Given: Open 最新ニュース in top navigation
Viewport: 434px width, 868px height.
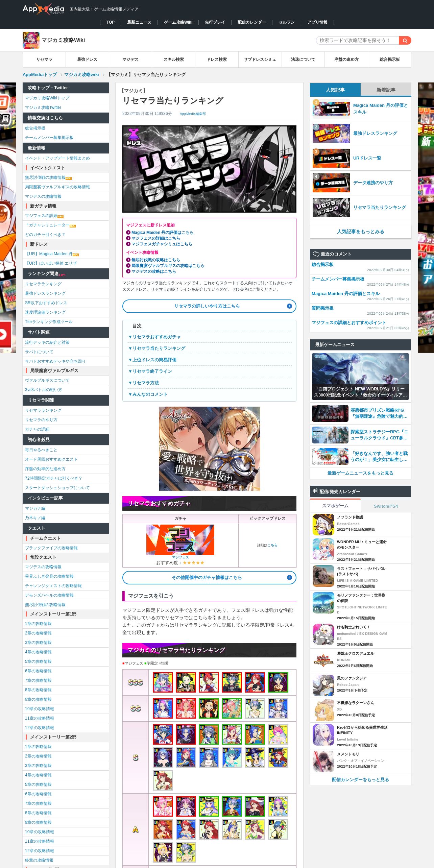Looking at the screenshot, I should 139,22.
